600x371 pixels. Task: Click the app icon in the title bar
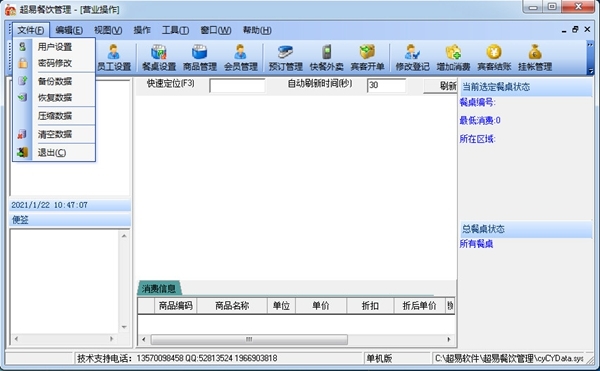point(10,10)
